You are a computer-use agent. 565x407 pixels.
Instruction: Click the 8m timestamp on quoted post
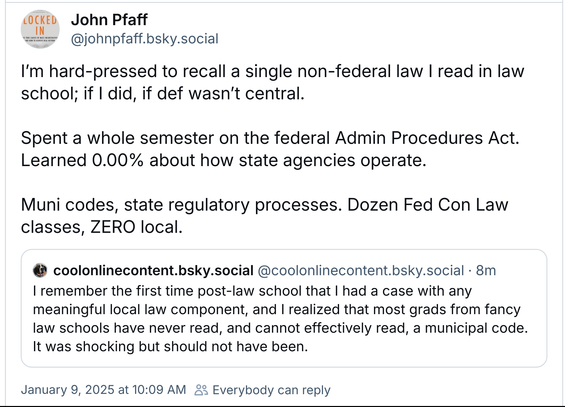tap(486, 270)
